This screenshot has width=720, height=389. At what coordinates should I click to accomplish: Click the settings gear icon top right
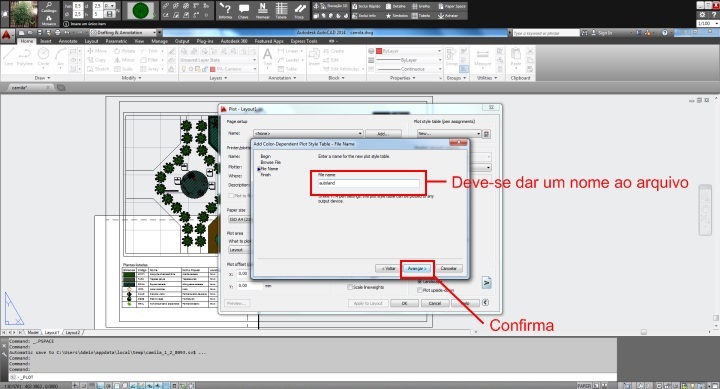point(702,15)
